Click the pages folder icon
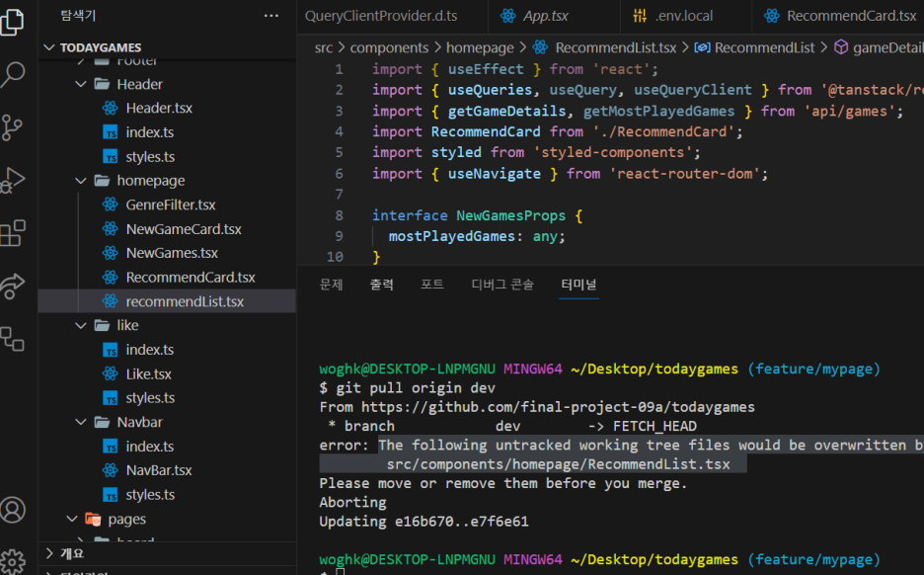924x575 pixels. pos(93,519)
